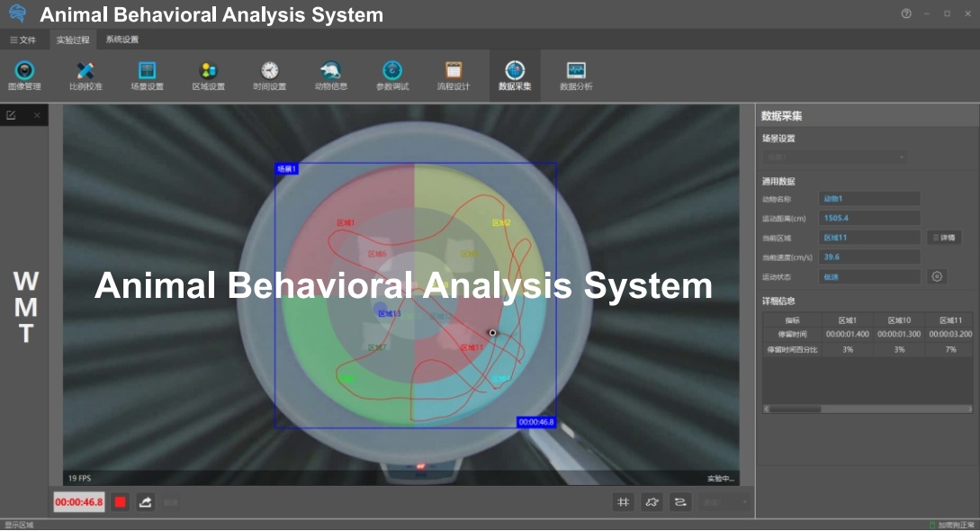Open the 文件 menu

(22, 40)
